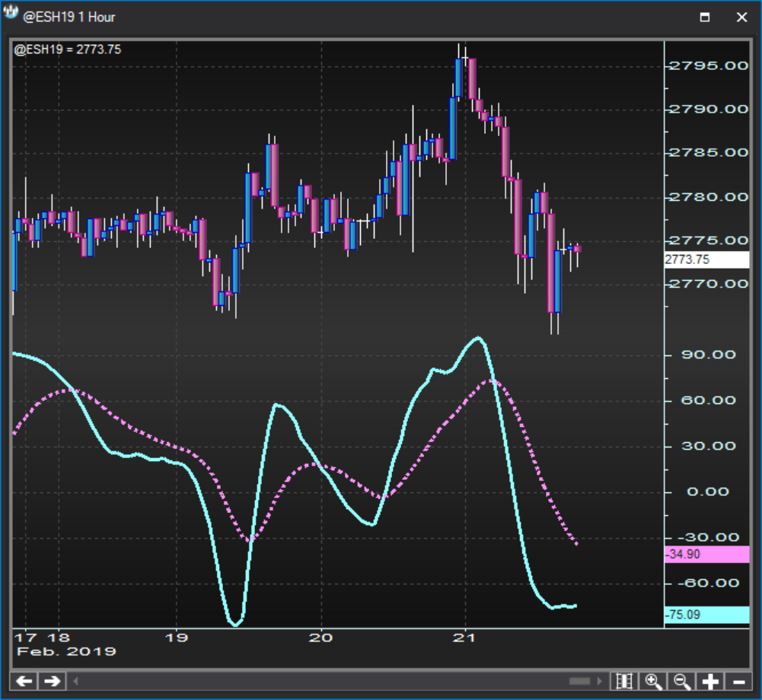Image resolution: width=762 pixels, height=700 pixels.
Task: Click the horizontal scrollbar right arrow
Action: [599, 681]
